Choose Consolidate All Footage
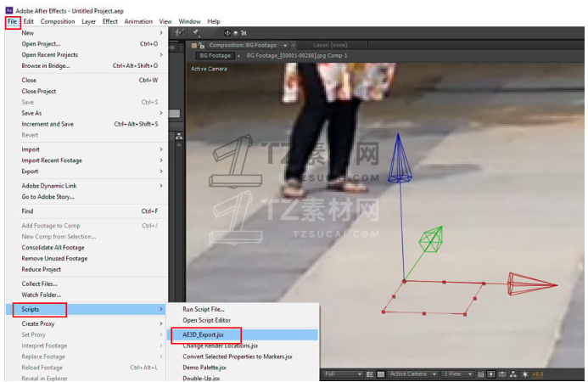Screen dimensions: 588x382 pyautogui.click(x=87, y=248)
